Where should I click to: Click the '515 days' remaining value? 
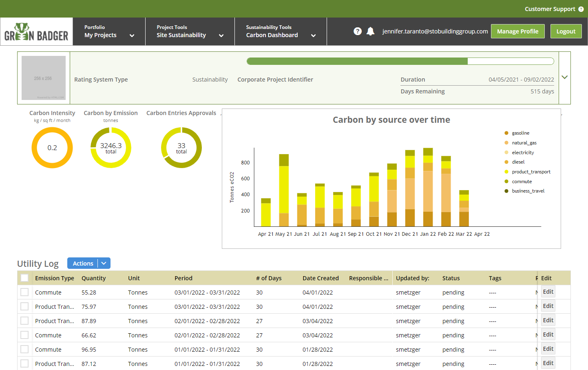coord(542,91)
